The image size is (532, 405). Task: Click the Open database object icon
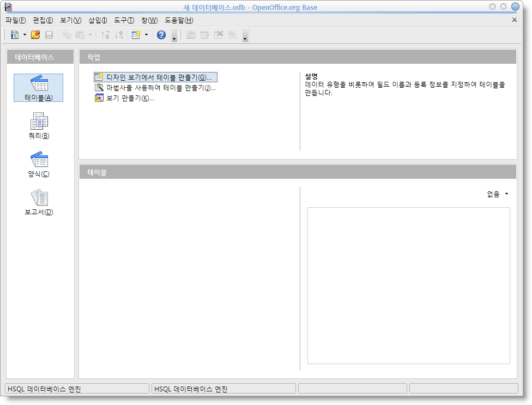pos(191,34)
